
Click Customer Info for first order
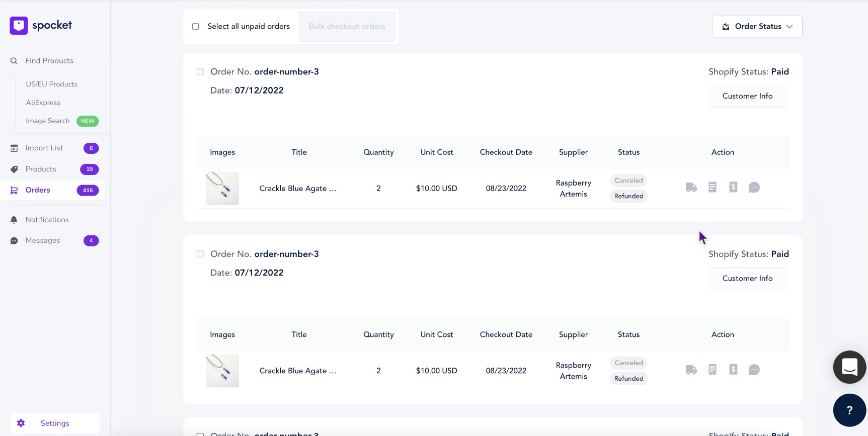pyautogui.click(x=747, y=96)
